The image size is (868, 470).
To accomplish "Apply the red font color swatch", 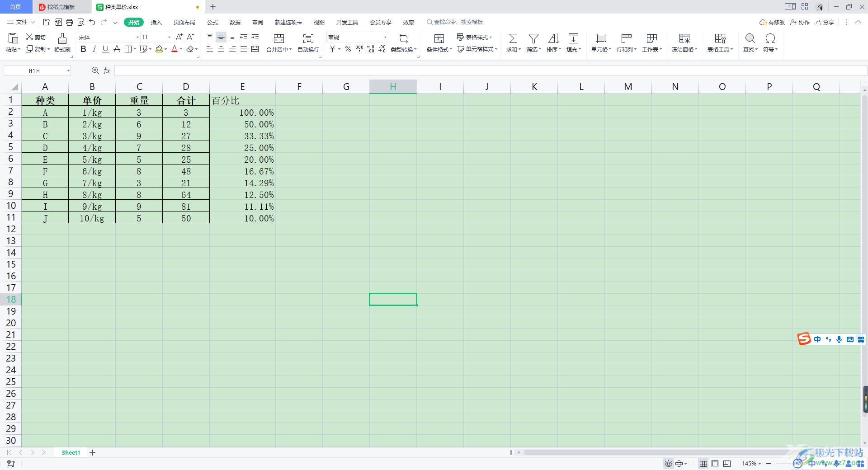I will (175, 49).
